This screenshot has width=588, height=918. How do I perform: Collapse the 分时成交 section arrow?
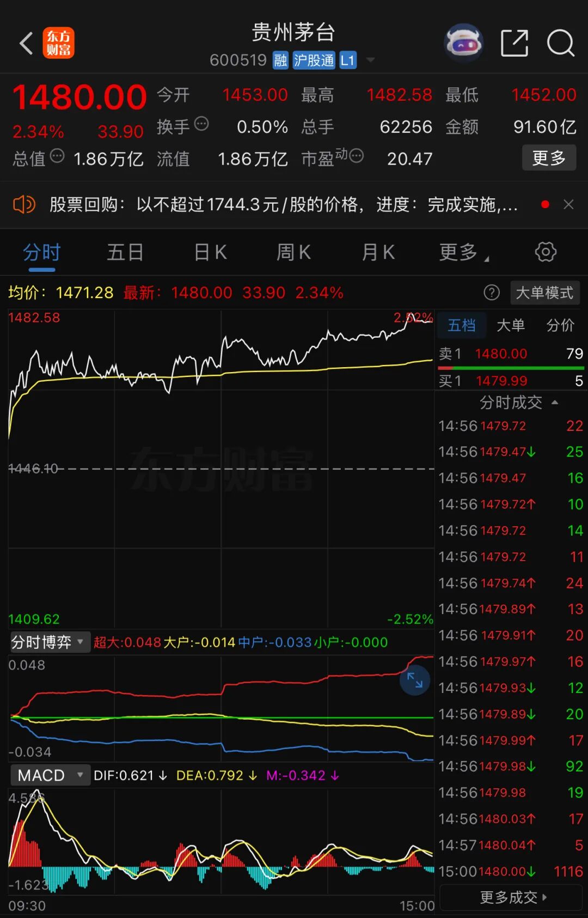click(555, 403)
